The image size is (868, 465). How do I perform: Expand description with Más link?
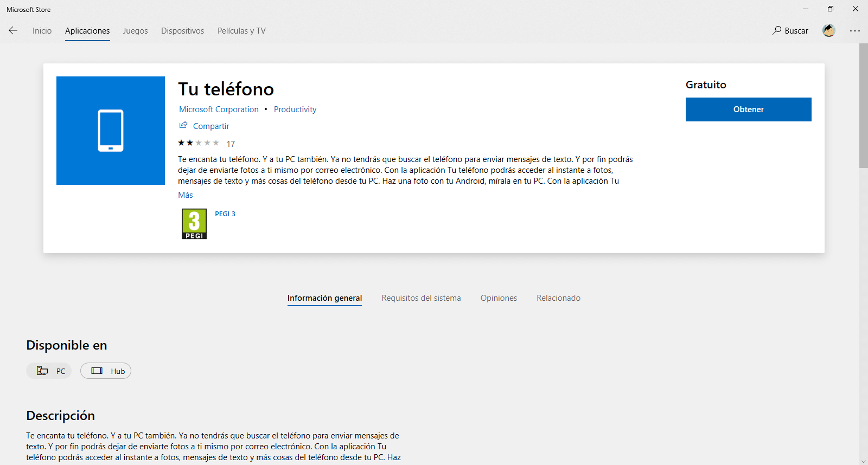(x=186, y=195)
